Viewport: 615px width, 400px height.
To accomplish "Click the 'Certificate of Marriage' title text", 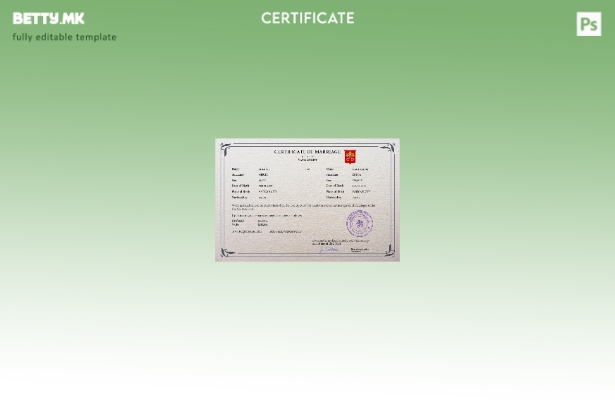I will coord(307,151).
